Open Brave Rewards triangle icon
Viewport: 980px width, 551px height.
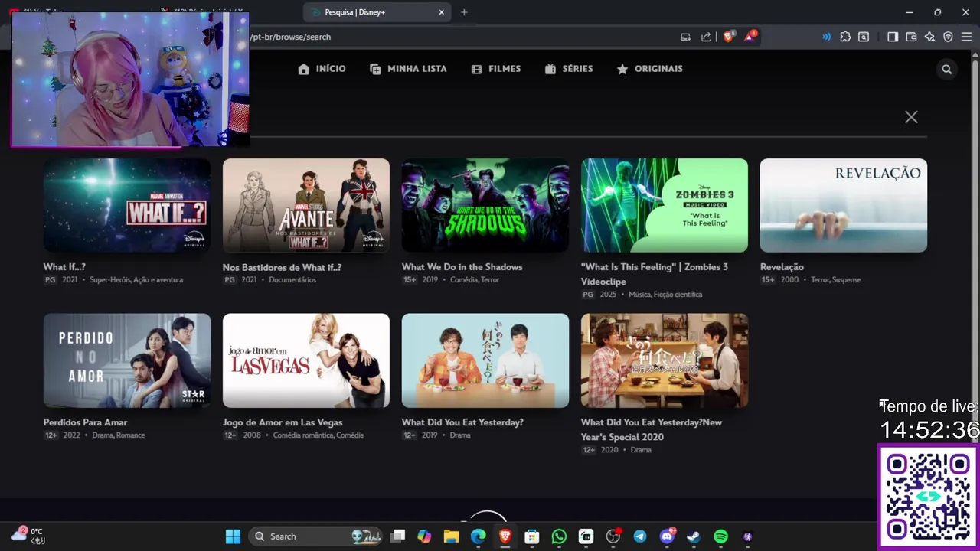750,36
